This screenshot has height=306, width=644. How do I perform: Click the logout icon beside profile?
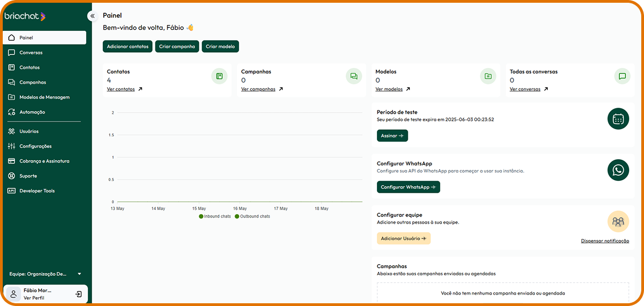pyautogui.click(x=79, y=294)
